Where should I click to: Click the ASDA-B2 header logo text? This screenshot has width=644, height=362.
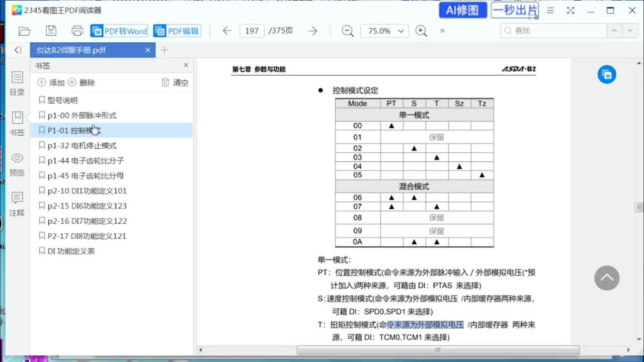point(519,69)
